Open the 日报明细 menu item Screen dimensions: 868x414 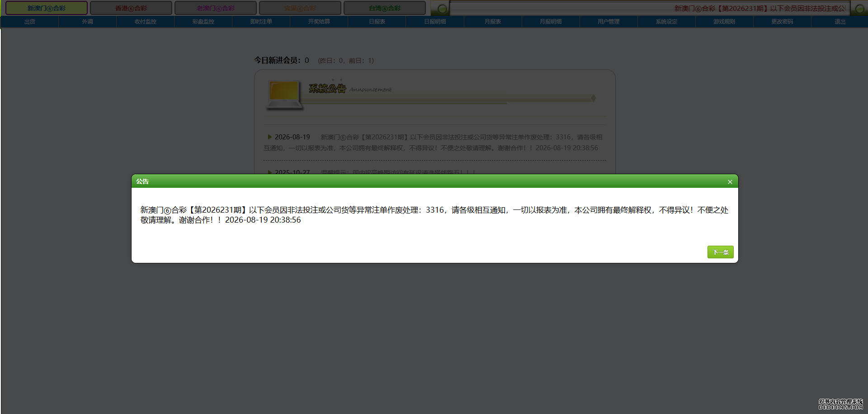435,22
